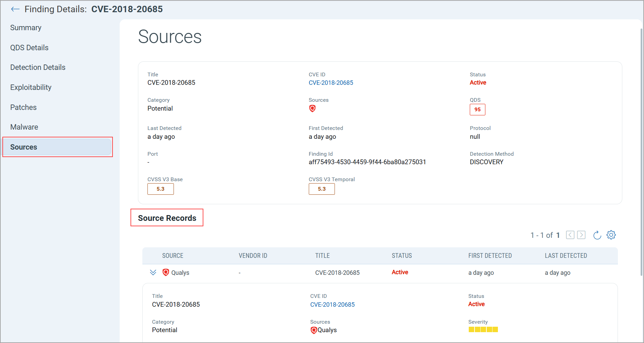Viewport: 644px width, 343px height.
Task: Click the Qualys shield icon under Sources field
Action: coord(313,109)
